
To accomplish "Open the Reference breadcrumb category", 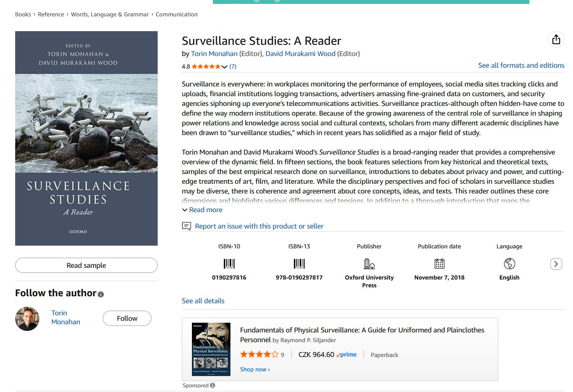I will [51, 14].
